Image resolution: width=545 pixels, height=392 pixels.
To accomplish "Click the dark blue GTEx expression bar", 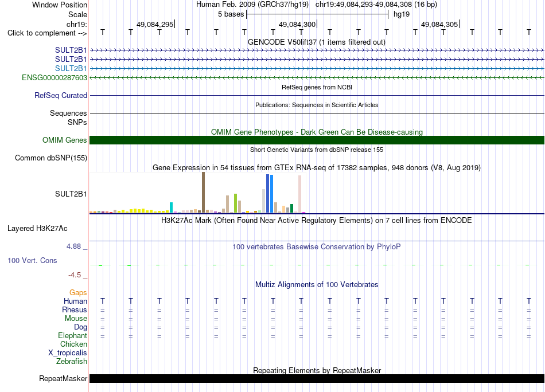I will (268, 193).
